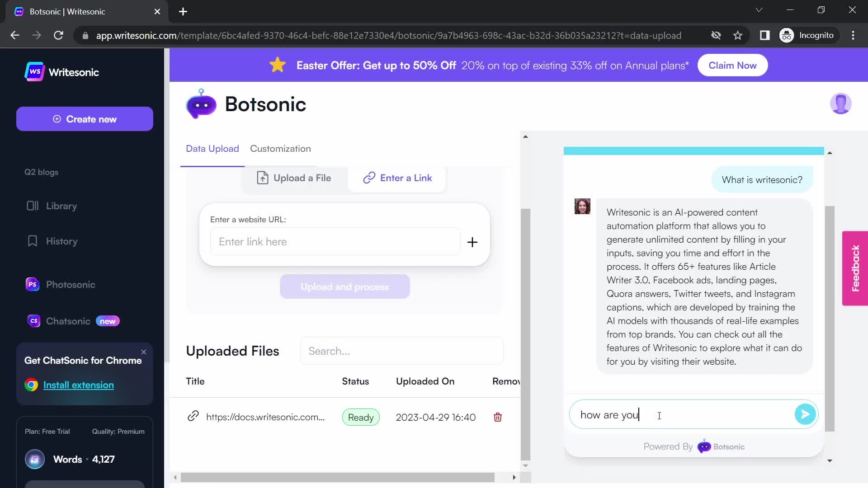Viewport: 868px width, 488px height.
Task: Click the Install extension link
Action: (79, 385)
